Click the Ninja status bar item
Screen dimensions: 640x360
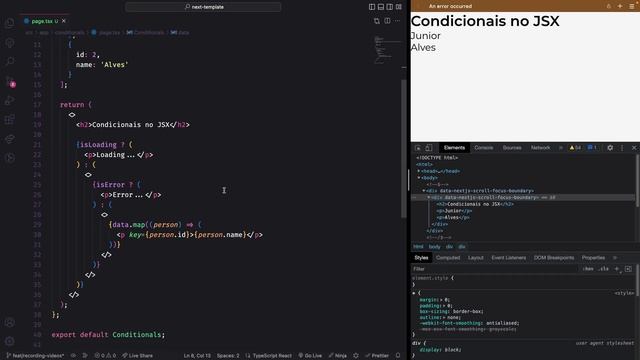[x=338, y=356]
